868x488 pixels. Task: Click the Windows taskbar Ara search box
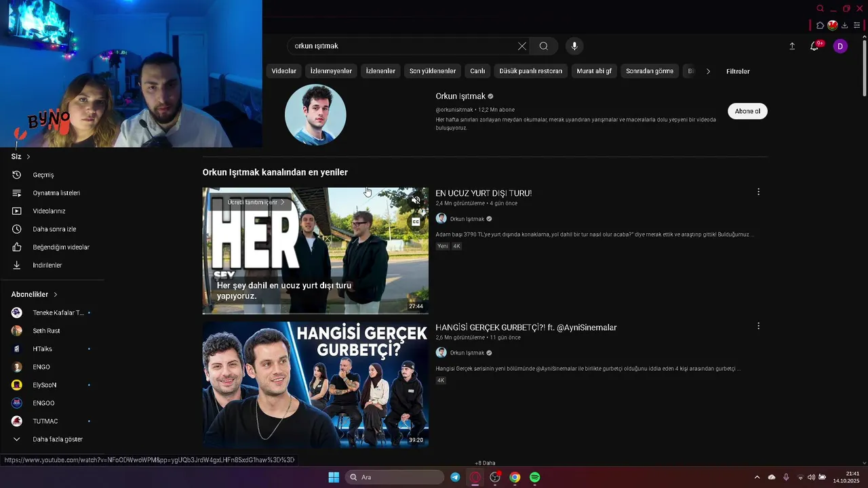(x=395, y=477)
